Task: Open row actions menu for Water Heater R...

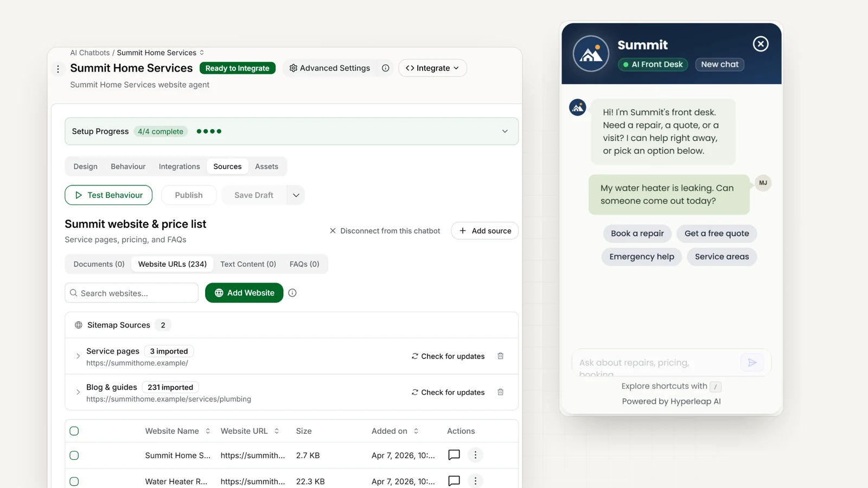Action: [475, 481]
